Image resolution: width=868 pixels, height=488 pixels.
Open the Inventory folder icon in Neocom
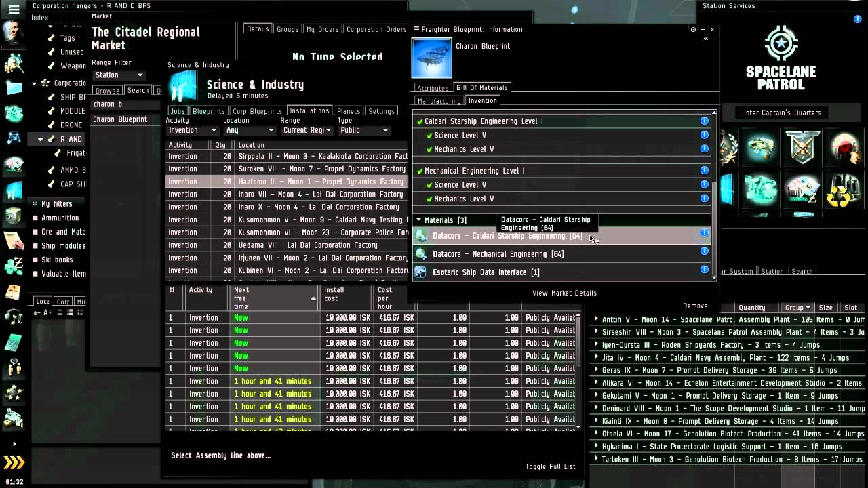14,88
